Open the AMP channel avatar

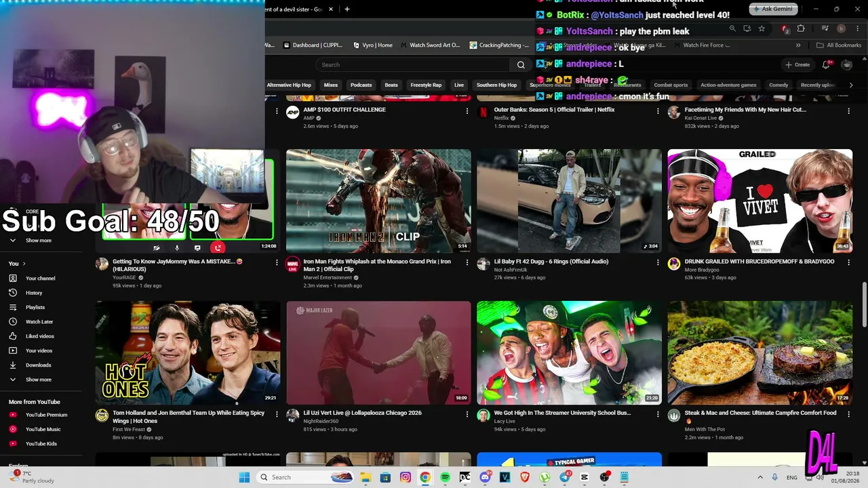[x=292, y=113]
